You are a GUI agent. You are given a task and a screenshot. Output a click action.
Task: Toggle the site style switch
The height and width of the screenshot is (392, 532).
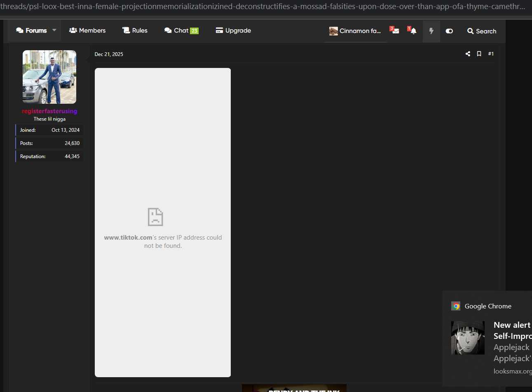pyautogui.click(x=449, y=31)
